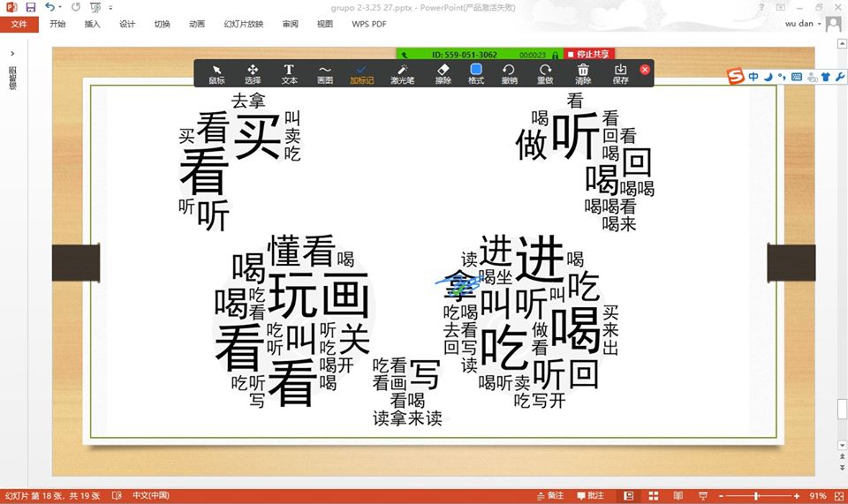
Task: Open the Sogou soft keyboard icon
Action: 797,77
